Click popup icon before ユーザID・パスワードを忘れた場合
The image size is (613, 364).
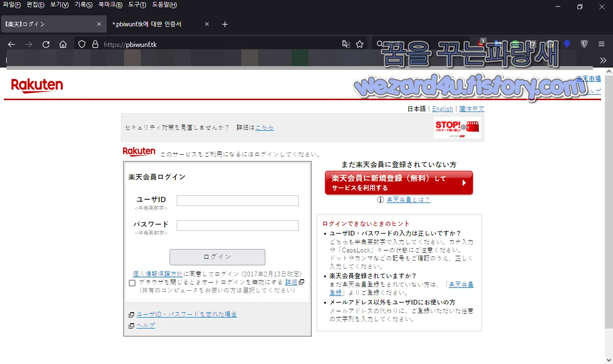131,315
